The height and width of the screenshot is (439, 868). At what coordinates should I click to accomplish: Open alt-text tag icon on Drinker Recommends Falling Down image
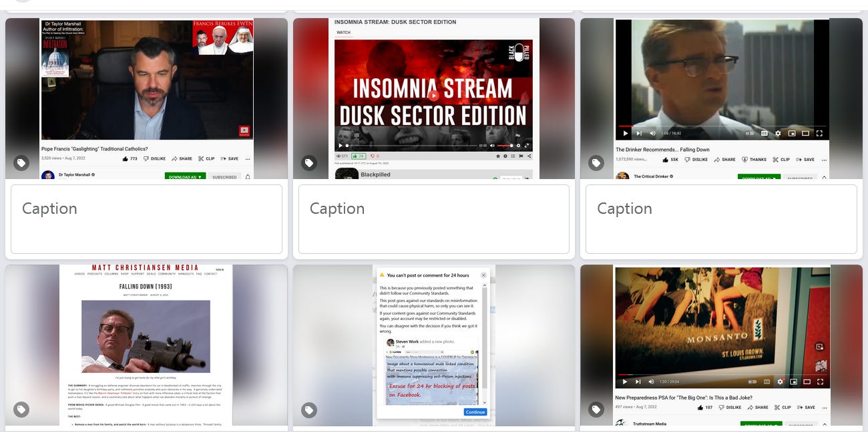point(596,163)
